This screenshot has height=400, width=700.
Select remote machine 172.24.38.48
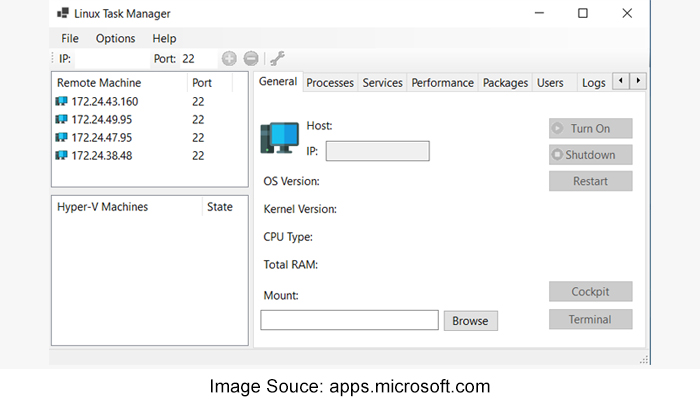[101, 156]
